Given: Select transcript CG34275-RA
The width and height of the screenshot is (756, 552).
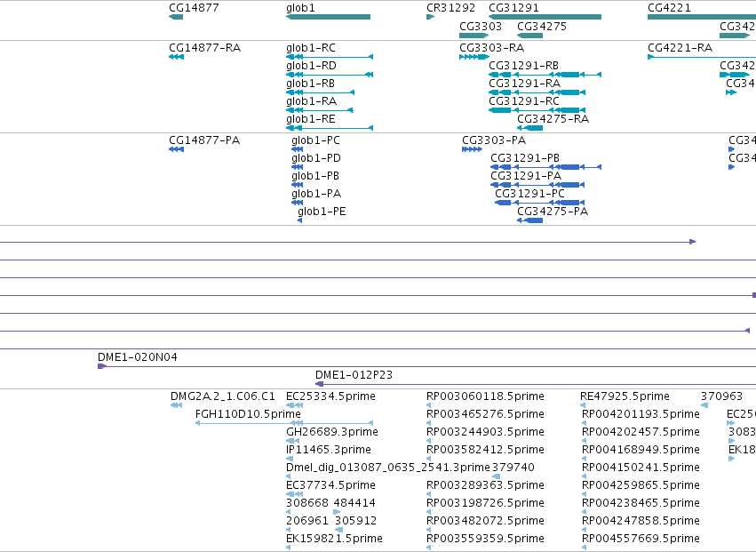Looking at the screenshot, I should pos(553,119).
